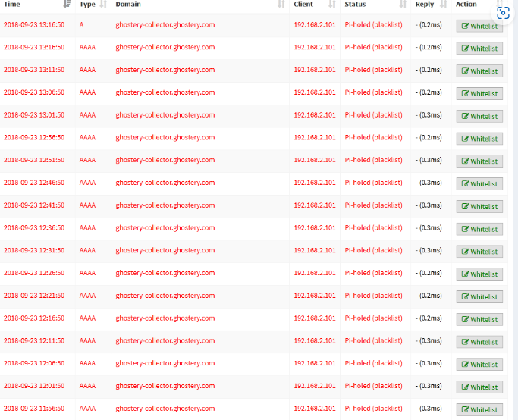Image resolution: width=518 pixels, height=420 pixels.
Task: Whitelist the 13:06:50 query
Action: click(x=479, y=93)
